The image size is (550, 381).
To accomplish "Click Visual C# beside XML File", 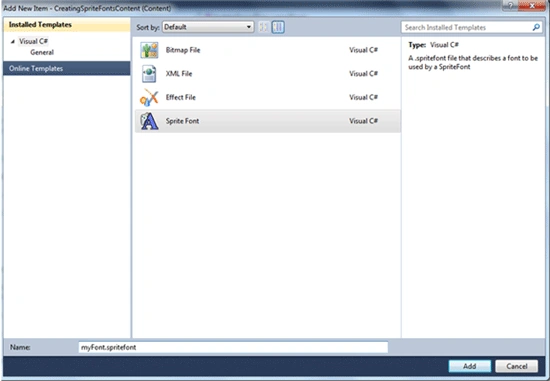I will (x=363, y=74).
